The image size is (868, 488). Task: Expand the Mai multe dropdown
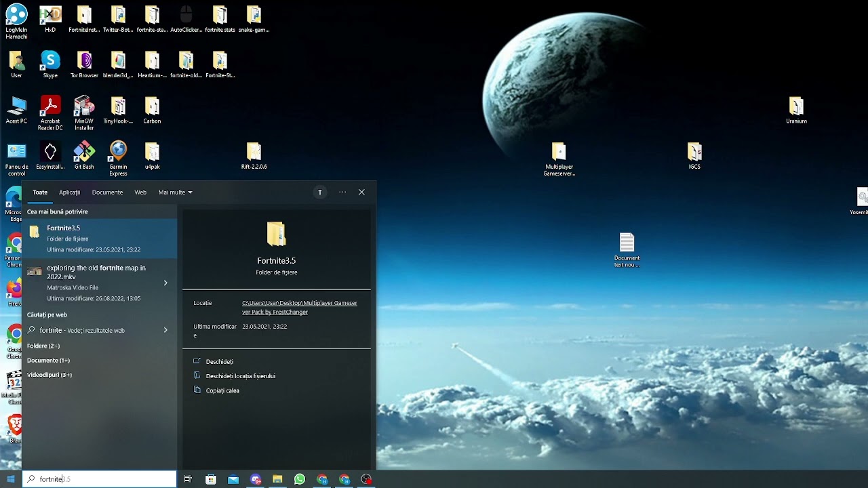point(175,192)
